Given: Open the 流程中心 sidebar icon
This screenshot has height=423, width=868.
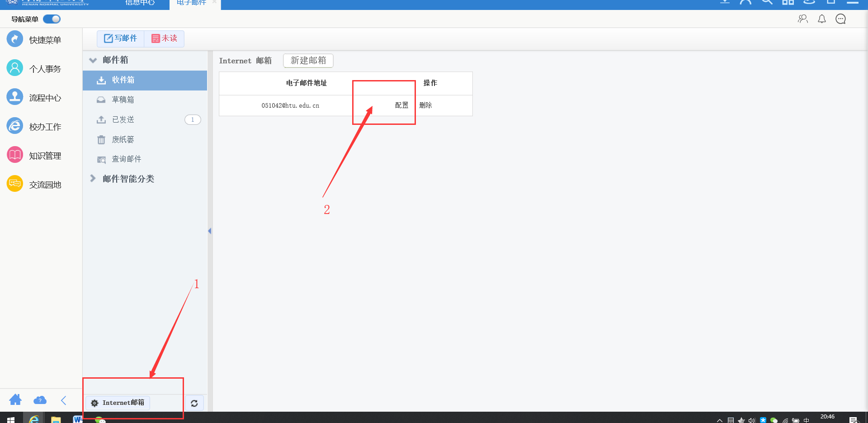Looking at the screenshot, I should tap(15, 97).
